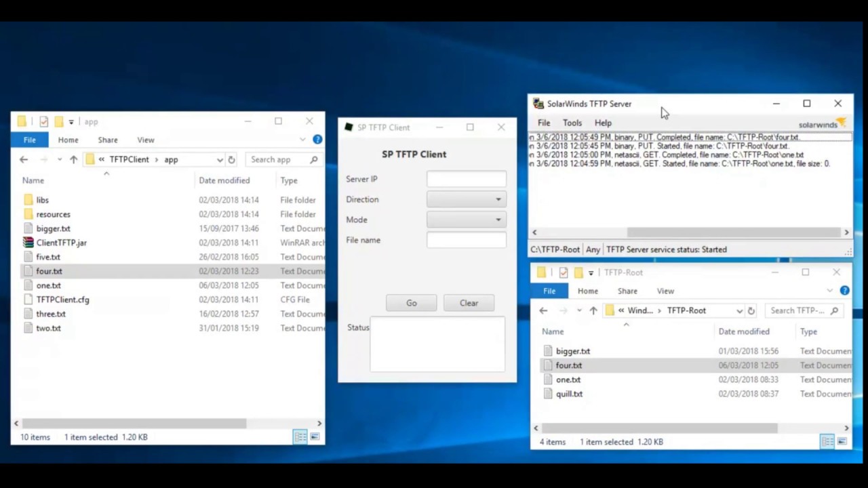Click horizontal scrollbar in TFTP Server log
The width and height of the screenshot is (868, 488).
[734, 232]
